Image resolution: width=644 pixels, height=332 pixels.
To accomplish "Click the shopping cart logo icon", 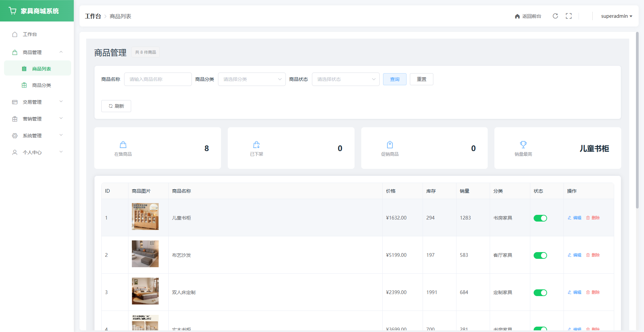I will 13,11.
